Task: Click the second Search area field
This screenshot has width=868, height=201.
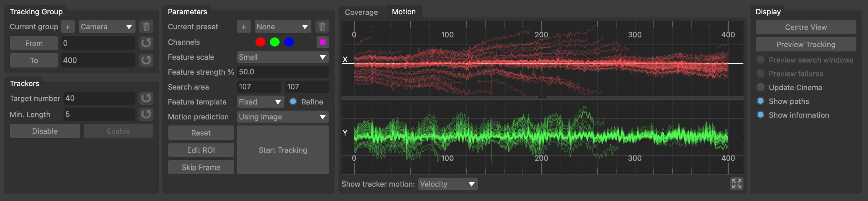Action: (x=307, y=87)
